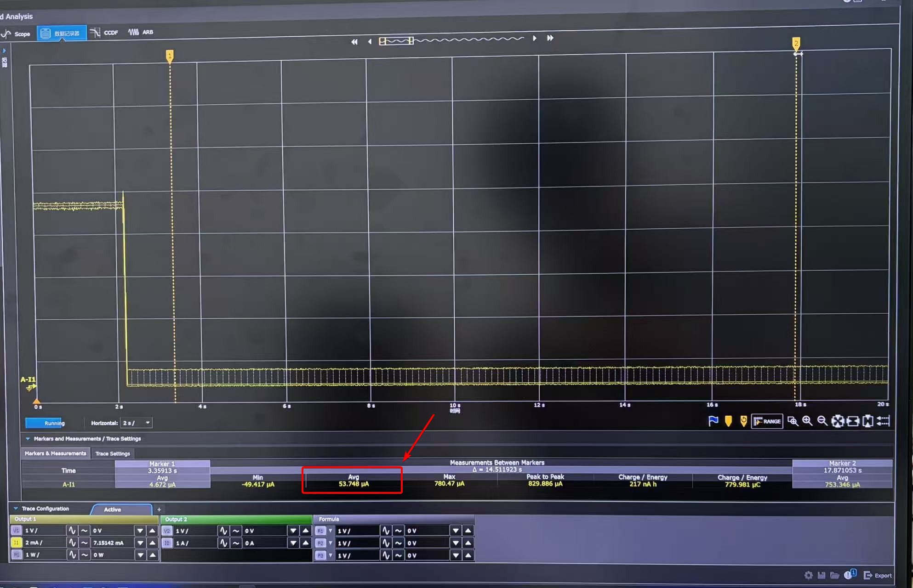This screenshot has height=588, width=913.
Task: Click the horizontal fit icon
Action: pyautogui.click(x=853, y=421)
